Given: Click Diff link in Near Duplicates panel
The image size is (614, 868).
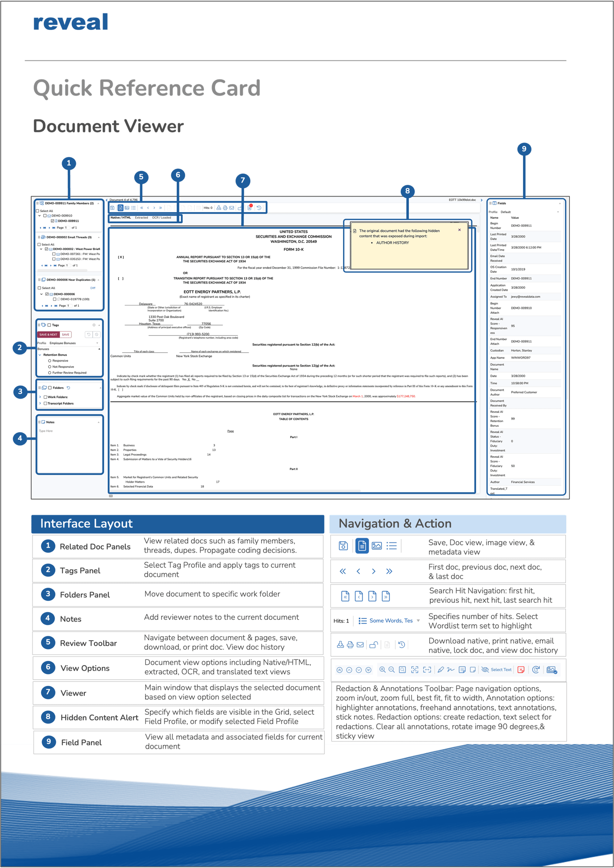Looking at the screenshot, I should coord(93,288).
